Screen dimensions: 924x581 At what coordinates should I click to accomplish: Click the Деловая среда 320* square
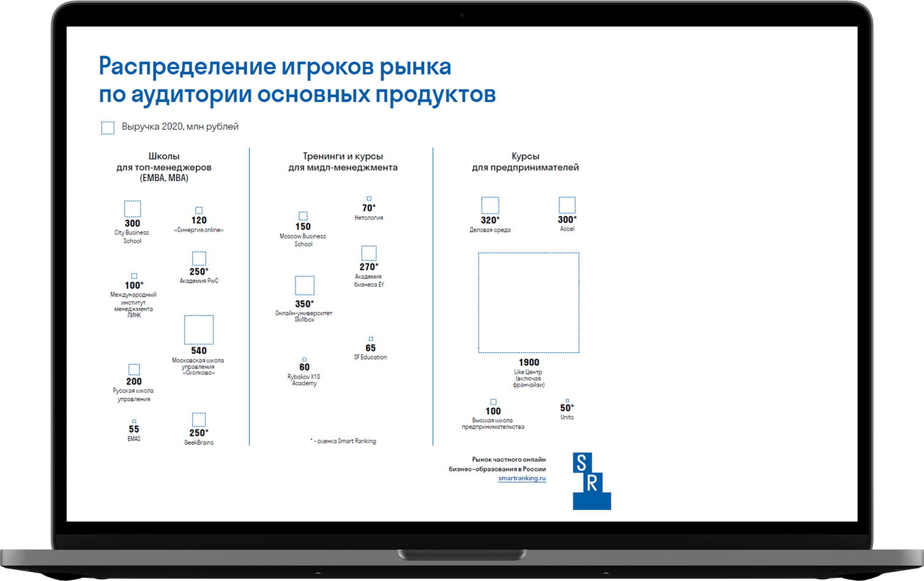[490, 205]
